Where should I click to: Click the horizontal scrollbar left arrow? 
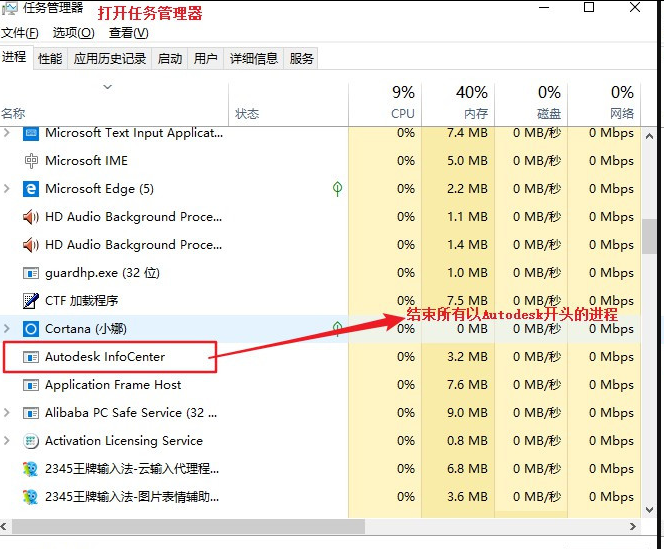[4, 527]
